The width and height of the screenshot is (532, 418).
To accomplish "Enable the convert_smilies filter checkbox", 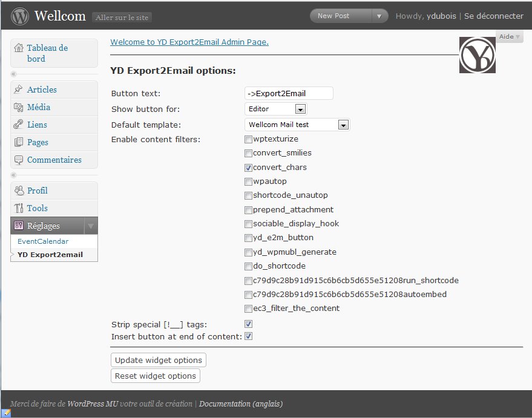I will pyautogui.click(x=248, y=153).
